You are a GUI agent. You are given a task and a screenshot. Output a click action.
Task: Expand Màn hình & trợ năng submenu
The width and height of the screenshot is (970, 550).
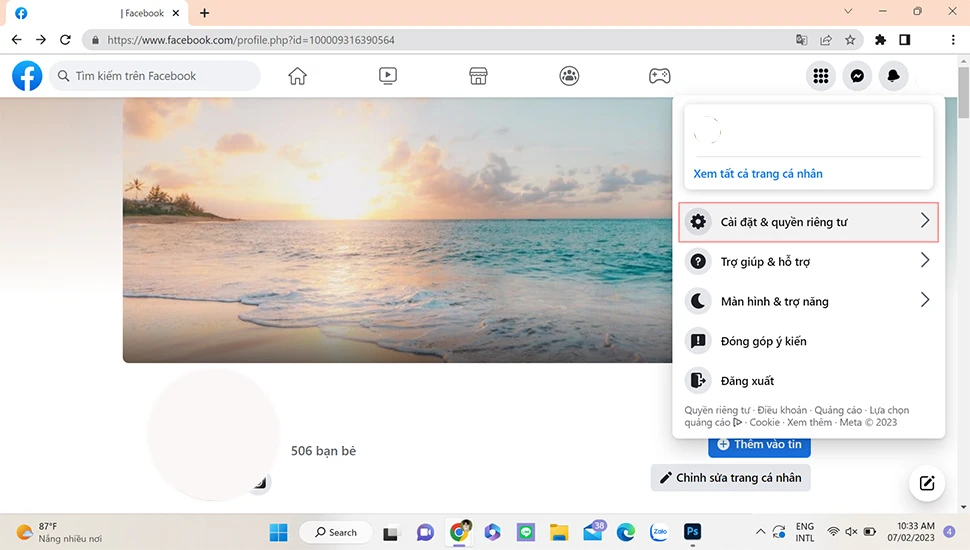pyautogui.click(x=808, y=301)
